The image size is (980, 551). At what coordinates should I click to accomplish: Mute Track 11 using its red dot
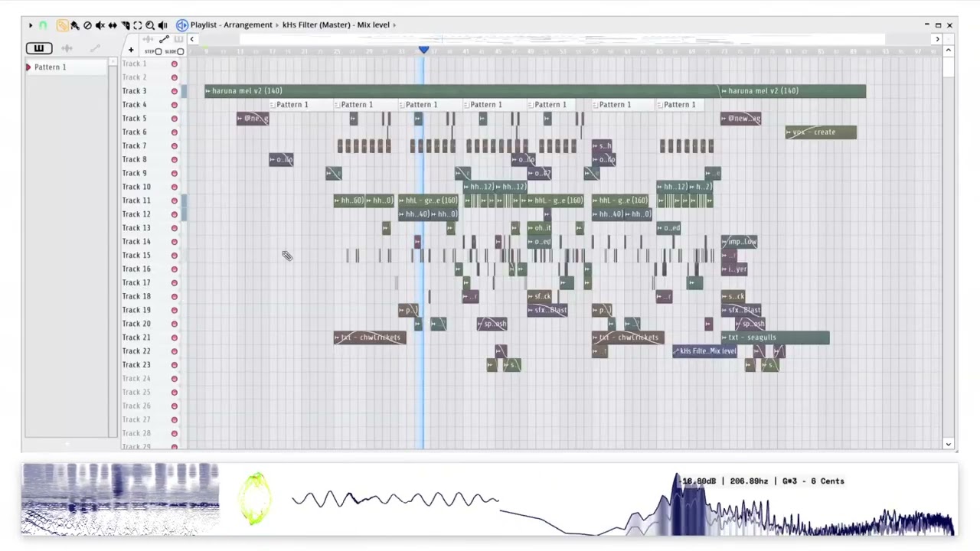(175, 201)
